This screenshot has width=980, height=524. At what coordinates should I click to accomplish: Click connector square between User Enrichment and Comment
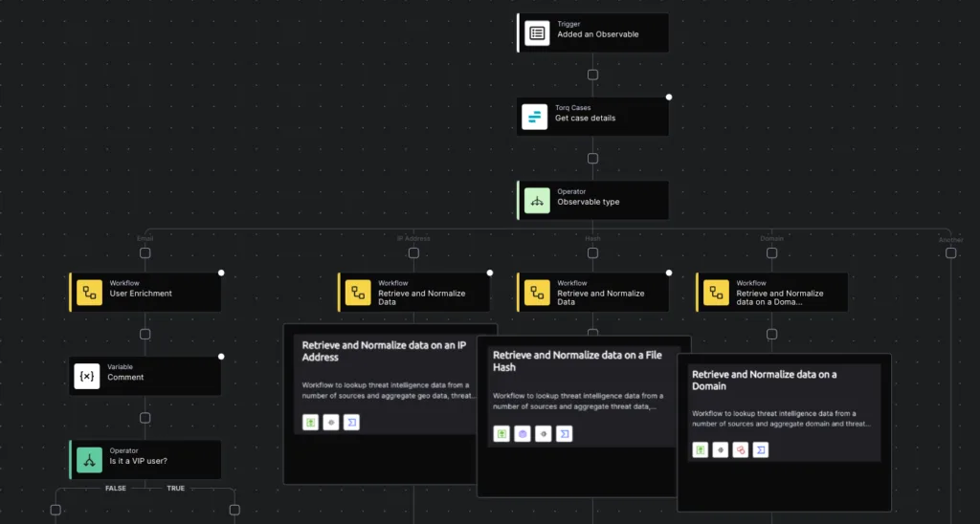pyautogui.click(x=145, y=334)
